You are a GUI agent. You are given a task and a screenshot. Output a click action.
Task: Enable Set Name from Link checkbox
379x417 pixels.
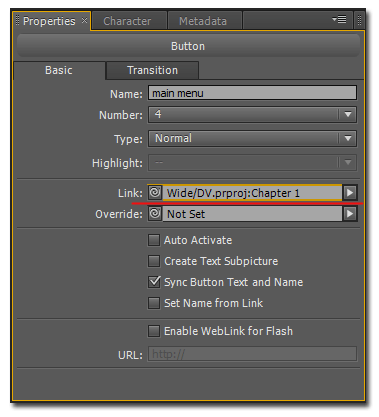tap(154, 303)
